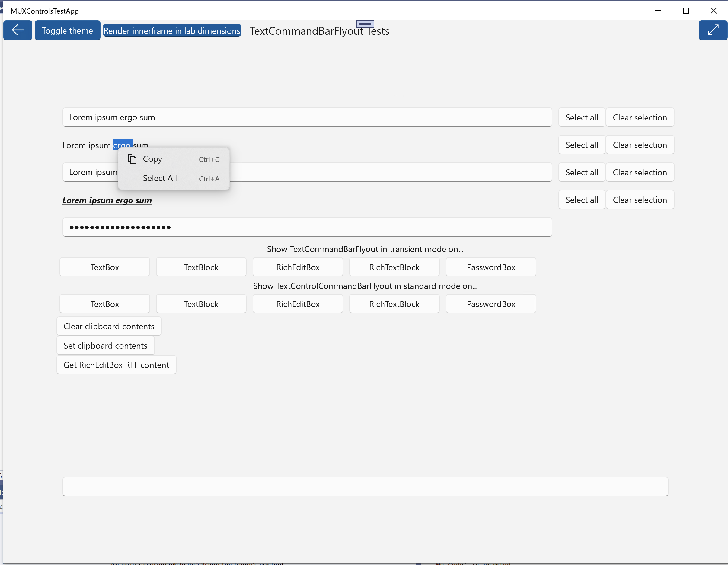Image resolution: width=728 pixels, height=565 pixels.
Task: Click the full-screen expand icon top right
Action: 713,30
